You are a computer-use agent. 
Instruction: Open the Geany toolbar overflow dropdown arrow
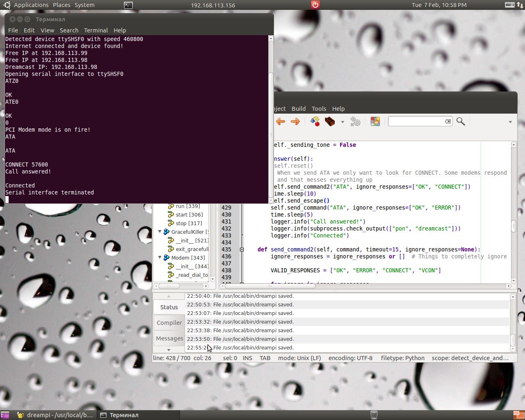[x=510, y=122]
